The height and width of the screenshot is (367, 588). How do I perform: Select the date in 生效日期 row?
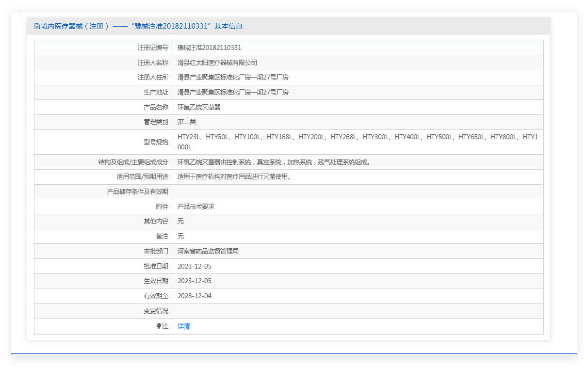tap(195, 281)
